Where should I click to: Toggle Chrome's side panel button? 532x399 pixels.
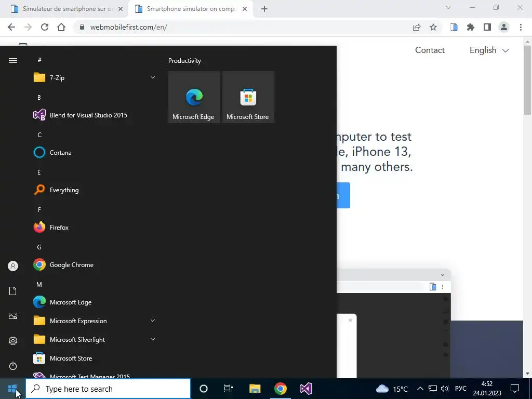pyautogui.click(x=487, y=27)
